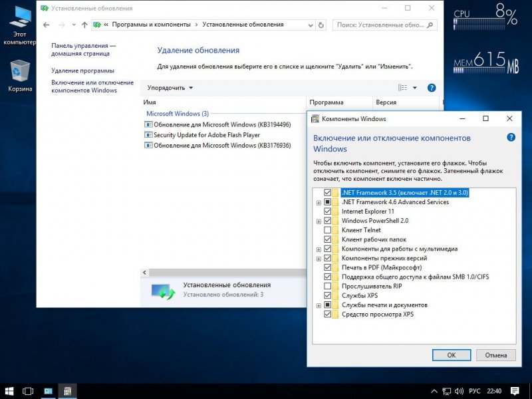Open the Упорядочить dropdown menu
This screenshot has height=399, width=532.
(x=170, y=88)
